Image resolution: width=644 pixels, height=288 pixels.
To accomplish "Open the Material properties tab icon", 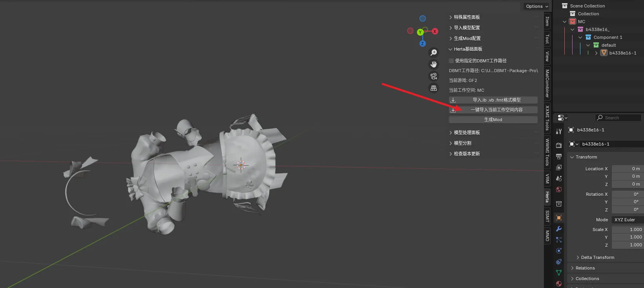I will [559, 283].
